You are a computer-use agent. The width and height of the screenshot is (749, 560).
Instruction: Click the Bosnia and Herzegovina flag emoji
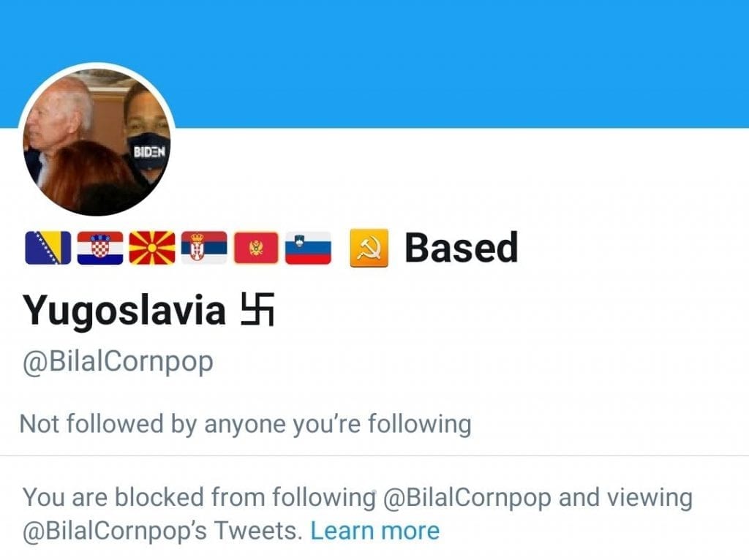tap(48, 248)
